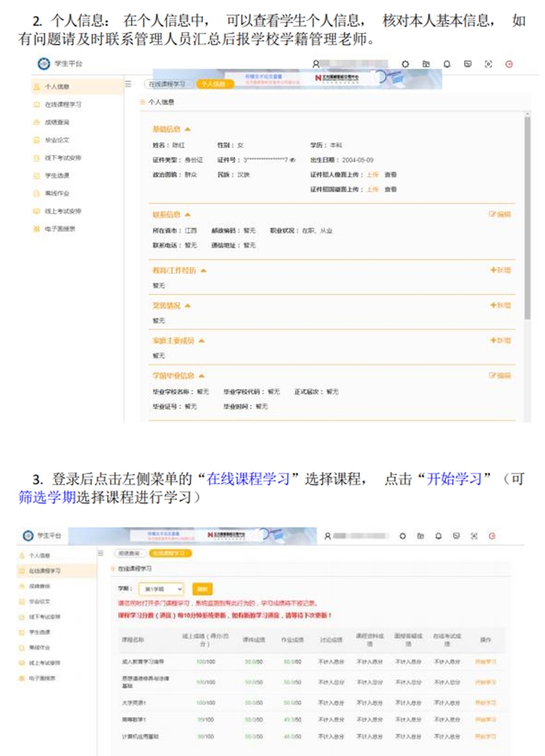Open 电子面授表 in lower left sidebar

[45, 678]
